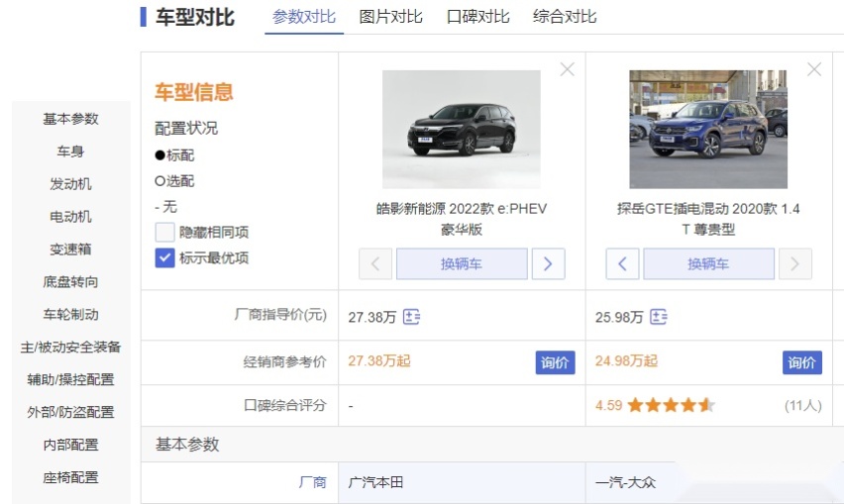This screenshot has width=844, height=504.
Task: Open price calculator icon beside 25.98万
Action: [x=659, y=317]
